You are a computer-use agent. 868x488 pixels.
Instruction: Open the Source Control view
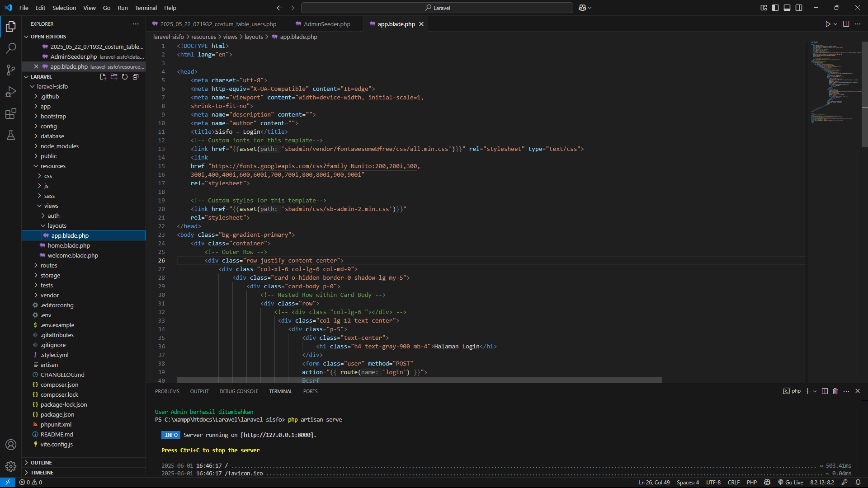[11, 70]
